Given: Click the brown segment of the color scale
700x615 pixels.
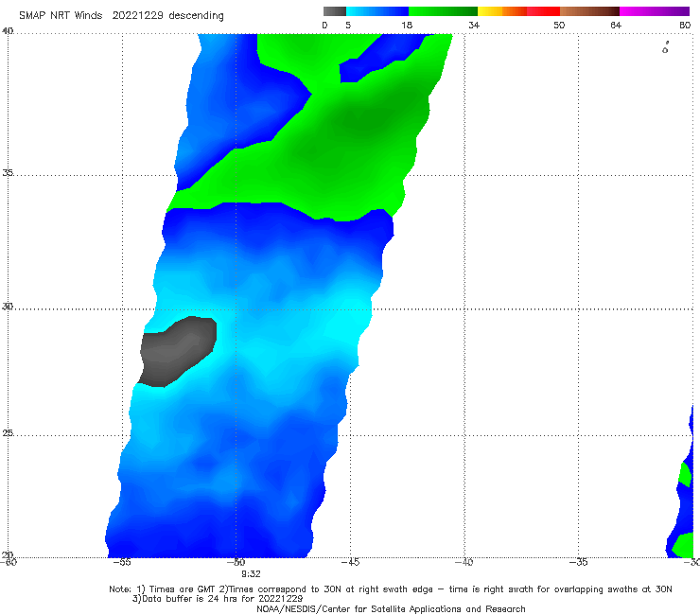Looking at the screenshot, I should coord(589,11).
